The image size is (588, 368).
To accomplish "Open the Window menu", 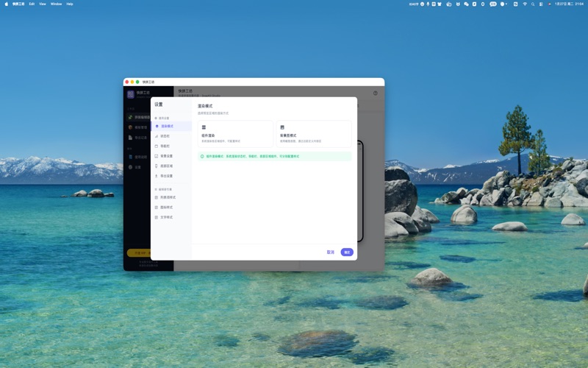I will pos(56,4).
